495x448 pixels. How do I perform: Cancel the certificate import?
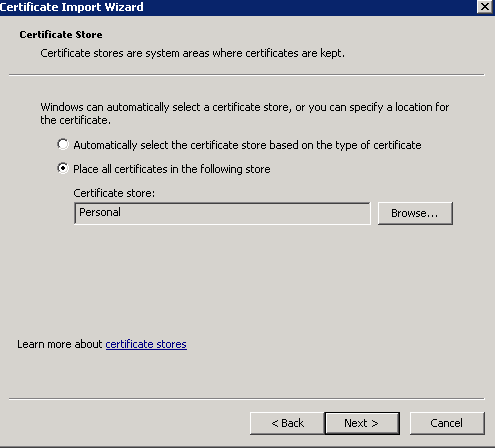(x=447, y=423)
